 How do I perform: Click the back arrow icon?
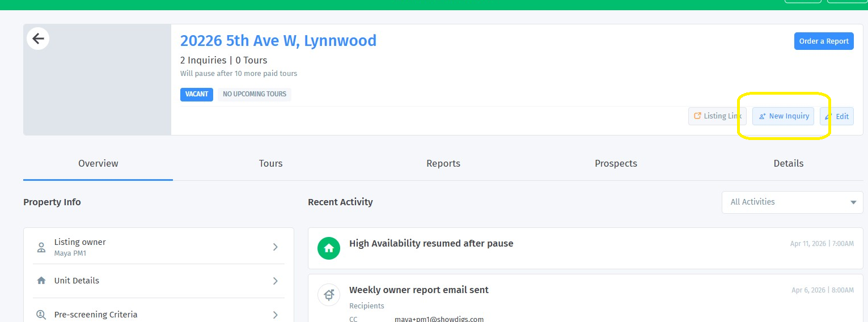coord(38,39)
